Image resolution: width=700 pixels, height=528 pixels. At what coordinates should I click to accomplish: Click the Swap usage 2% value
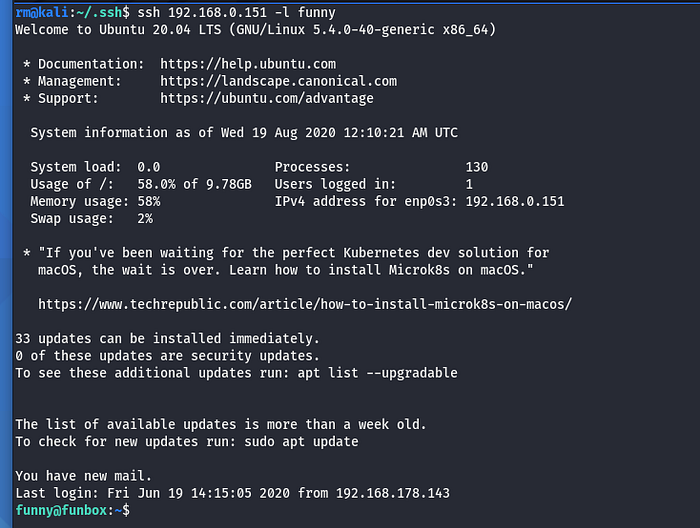point(145,218)
